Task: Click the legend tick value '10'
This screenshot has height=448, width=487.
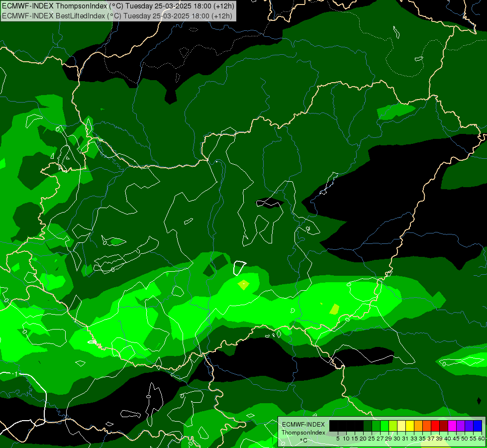Action: (346, 439)
